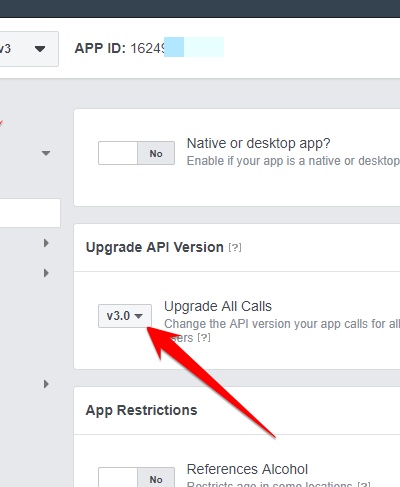Collapse the sidebar section with the down arrow
The height and width of the screenshot is (487, 400).
point(46,153)
